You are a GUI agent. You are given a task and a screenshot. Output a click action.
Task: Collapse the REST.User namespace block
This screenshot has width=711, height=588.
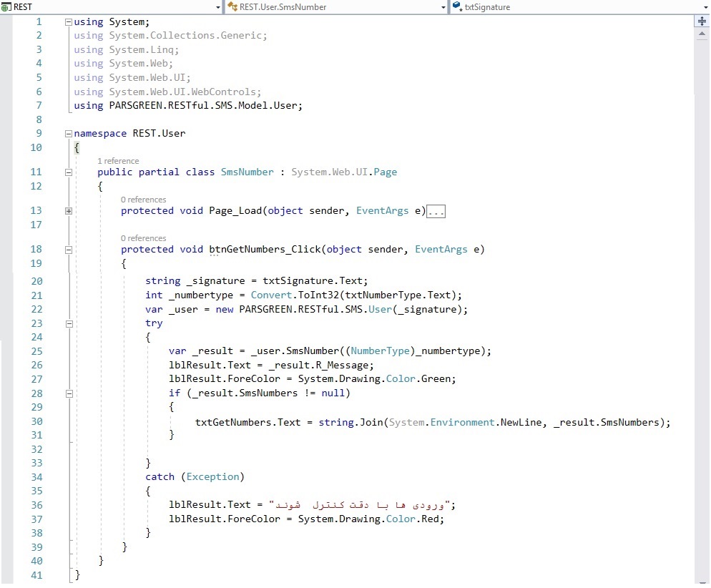click(69, 133)
